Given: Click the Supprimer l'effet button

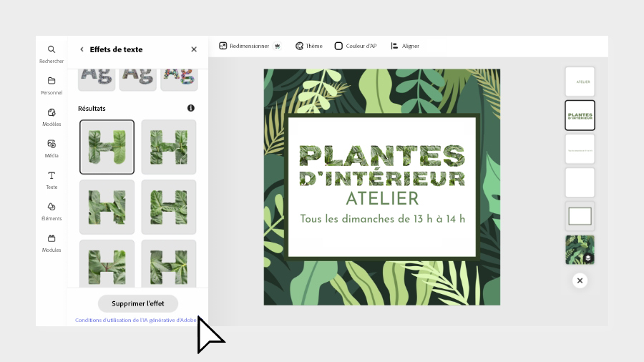Looking at the screenshot, I should tap(138, 303).
